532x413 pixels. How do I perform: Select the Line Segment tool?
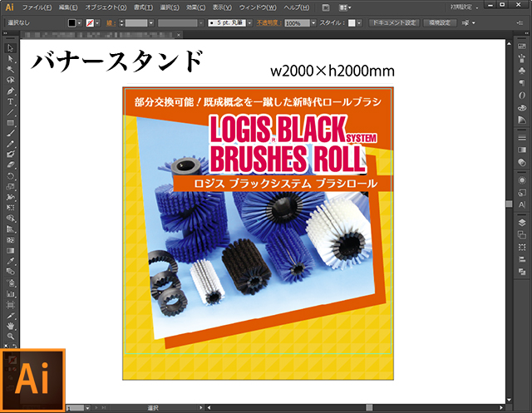click(x=10, y=112)
